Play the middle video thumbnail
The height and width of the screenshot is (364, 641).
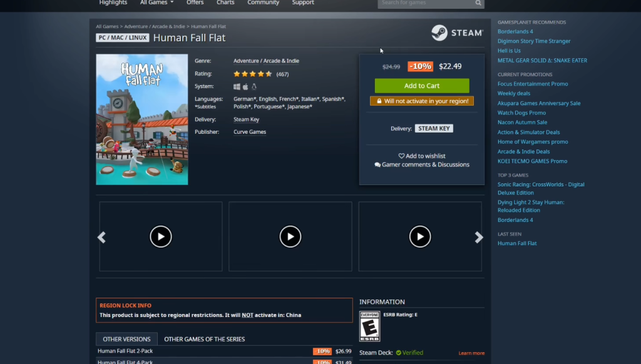click(290, 236)
